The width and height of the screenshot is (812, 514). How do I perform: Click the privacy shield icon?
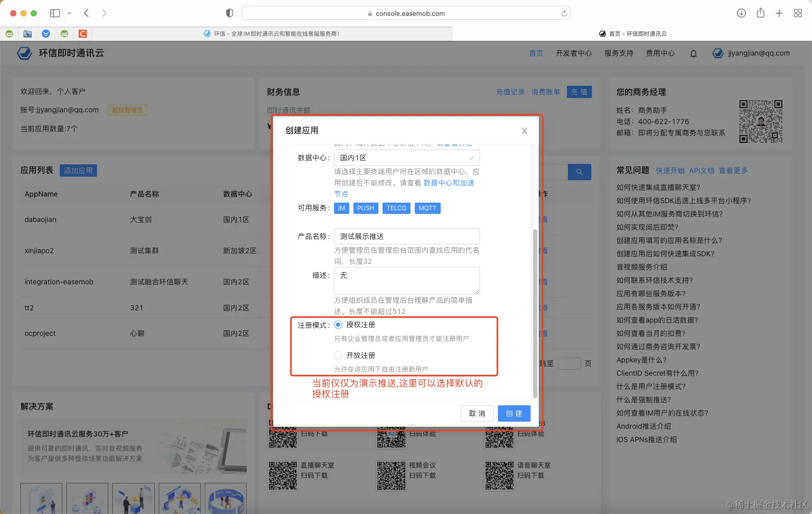(x=230, y=13)
